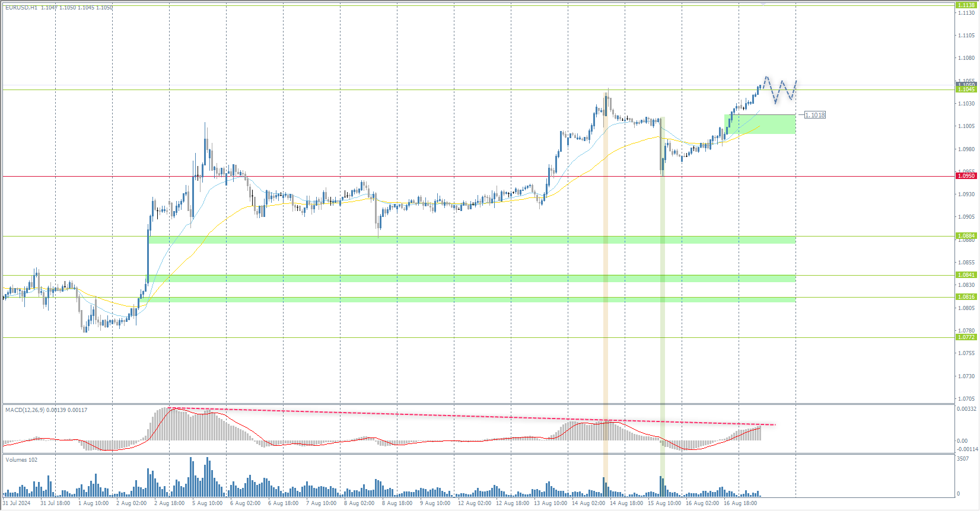Click the 7 Aug 10:00 time label
Screen dimensions: 980x511
click(322, 503)
